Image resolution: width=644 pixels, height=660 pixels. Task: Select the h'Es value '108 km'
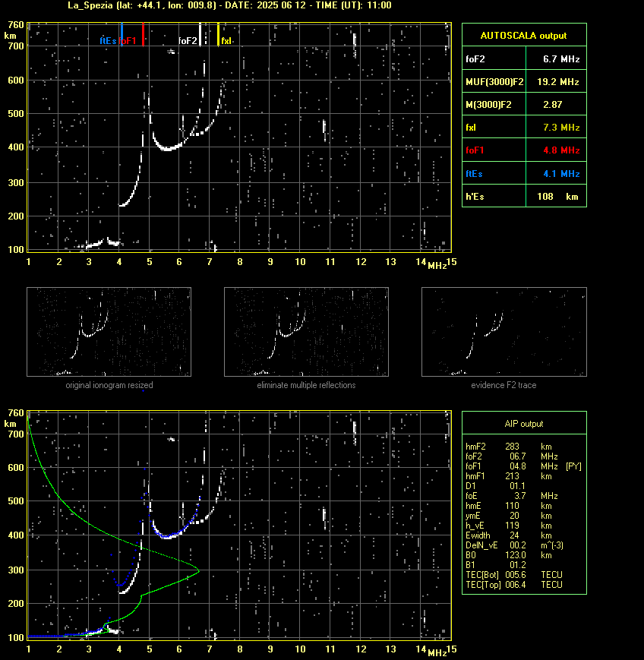point(557,197)
